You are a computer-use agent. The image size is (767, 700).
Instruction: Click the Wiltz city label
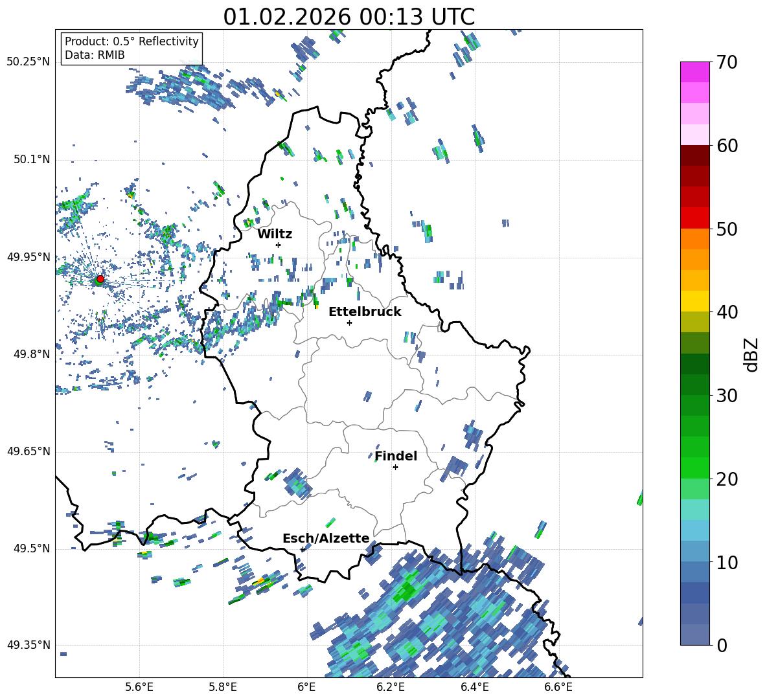coord(275,234)
